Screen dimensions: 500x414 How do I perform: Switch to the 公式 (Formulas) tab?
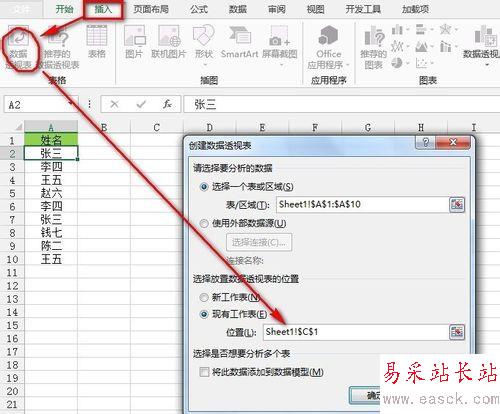click(x=199, y=9)
